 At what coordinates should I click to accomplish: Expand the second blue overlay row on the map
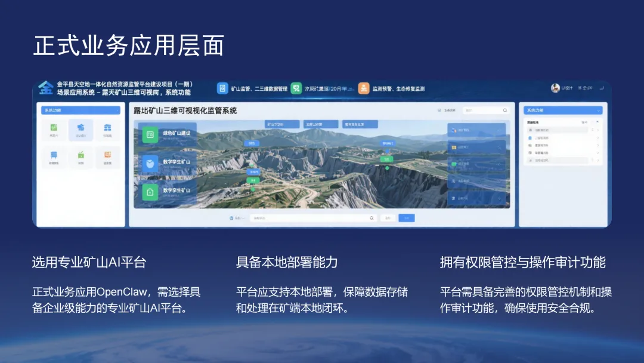click(476, 147)
